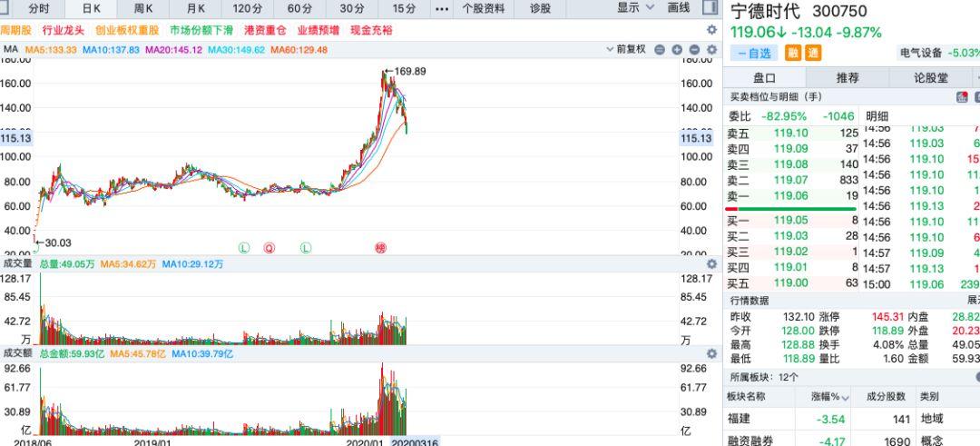
Task: Remove stock via 自选 button
Action: [x=754, y=54]
